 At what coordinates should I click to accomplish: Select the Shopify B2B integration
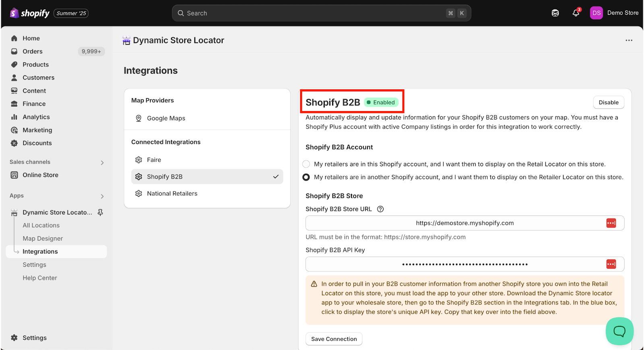click(207, 177)
